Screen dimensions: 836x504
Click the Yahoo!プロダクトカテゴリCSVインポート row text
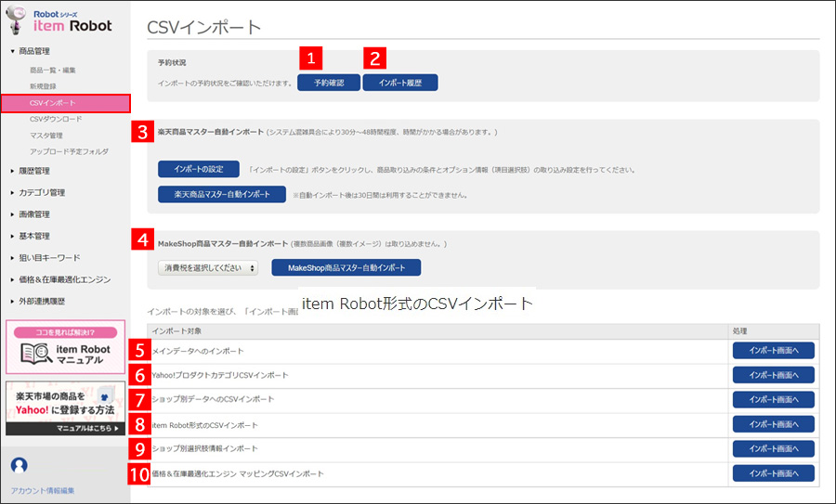tap(220, 376)
